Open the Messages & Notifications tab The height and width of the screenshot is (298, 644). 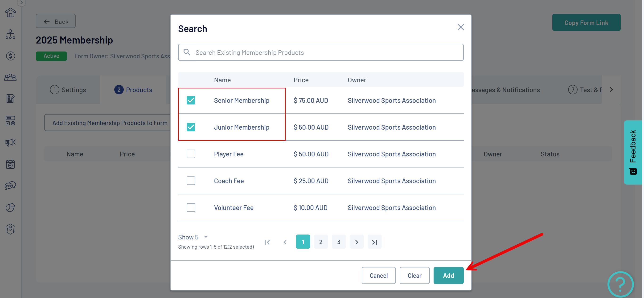coord(505,90)
